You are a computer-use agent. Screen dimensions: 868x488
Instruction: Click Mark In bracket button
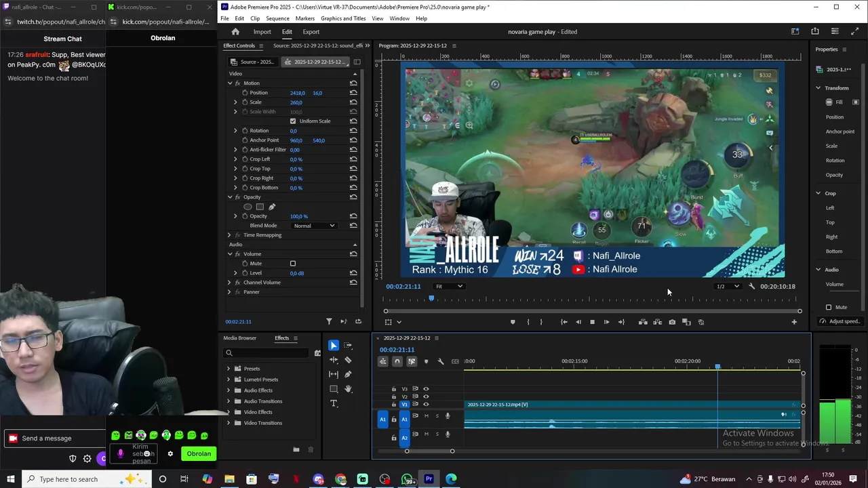point(528,322)
